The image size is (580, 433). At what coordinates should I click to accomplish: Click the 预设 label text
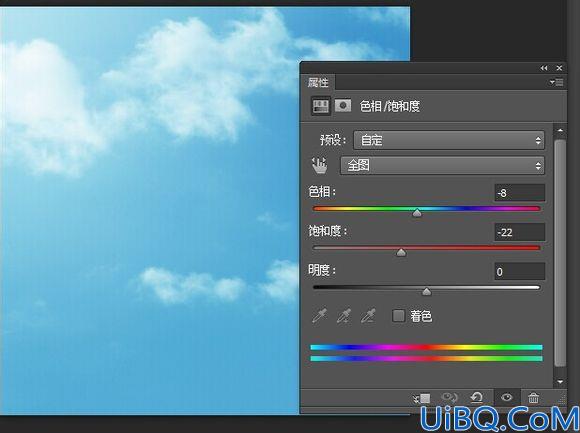click(333, 140)
